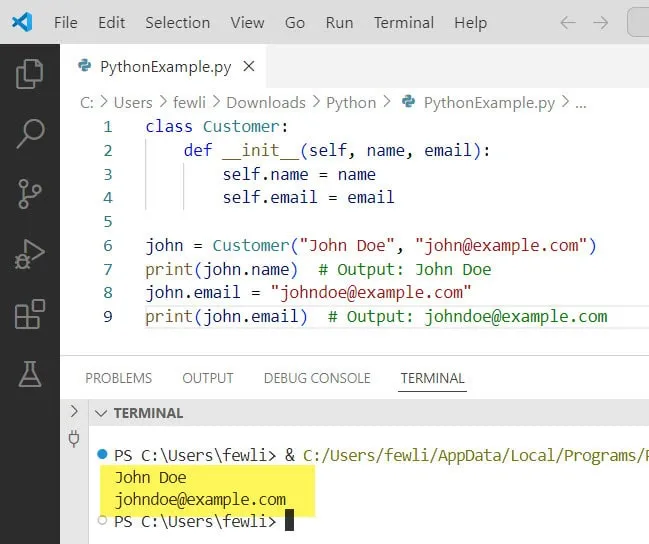Click the john.email assignment on line 8

click(x=308, y=293)
